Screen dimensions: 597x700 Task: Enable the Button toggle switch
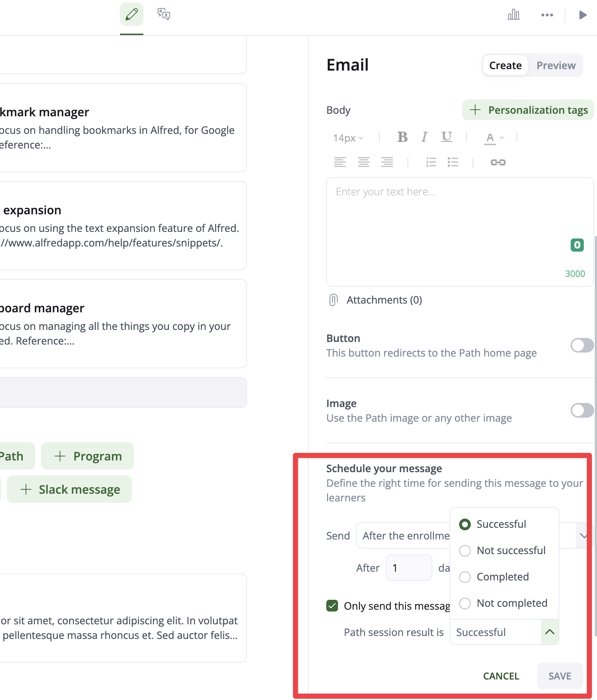pos(582,345)
